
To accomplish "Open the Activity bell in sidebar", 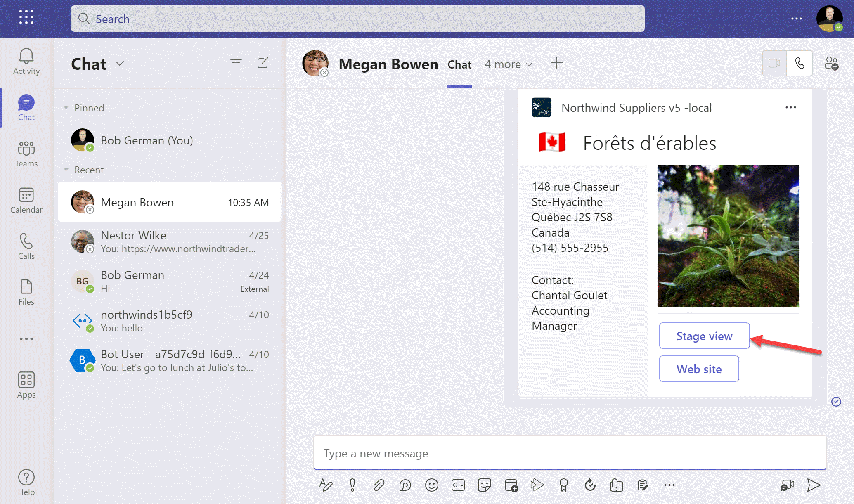I will (26, 62).
